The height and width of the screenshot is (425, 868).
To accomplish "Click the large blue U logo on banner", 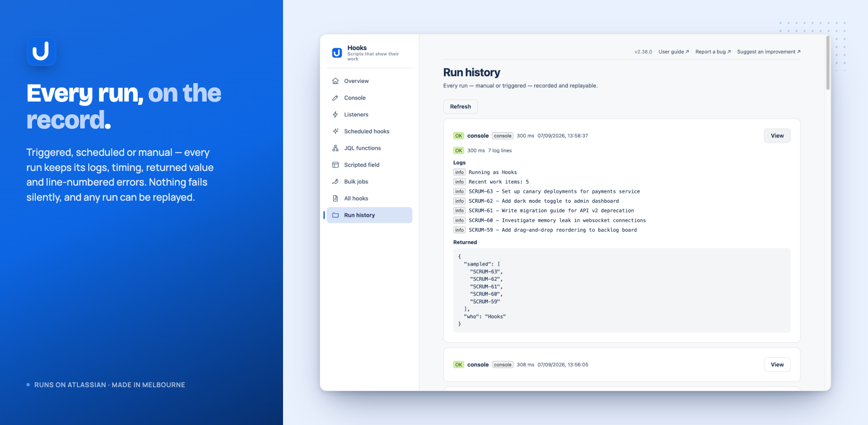I will 42,51.
